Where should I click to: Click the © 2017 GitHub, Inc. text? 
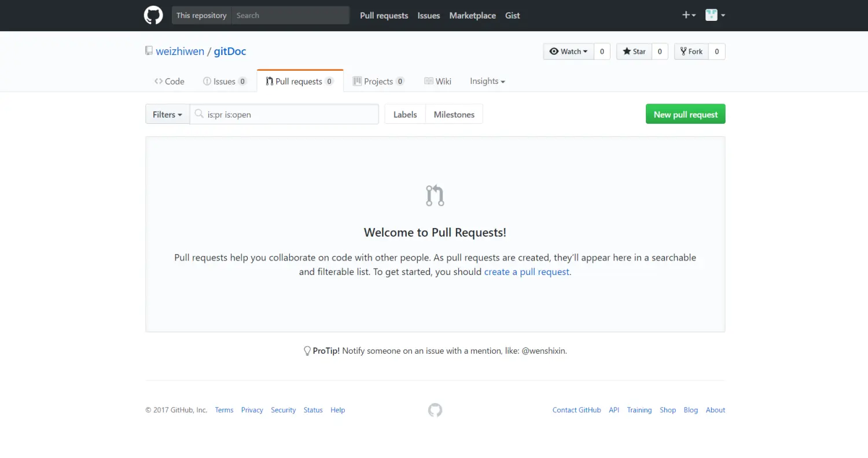pyautogui.click(x=176, y=410)
